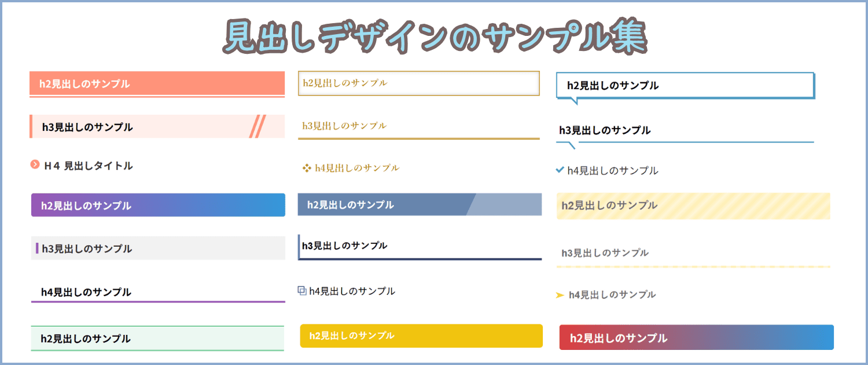The height and width of the screenshot is (365, 868).
Task: Click the double slash decoration on pink h3 heading
Action: coord(258,126)
